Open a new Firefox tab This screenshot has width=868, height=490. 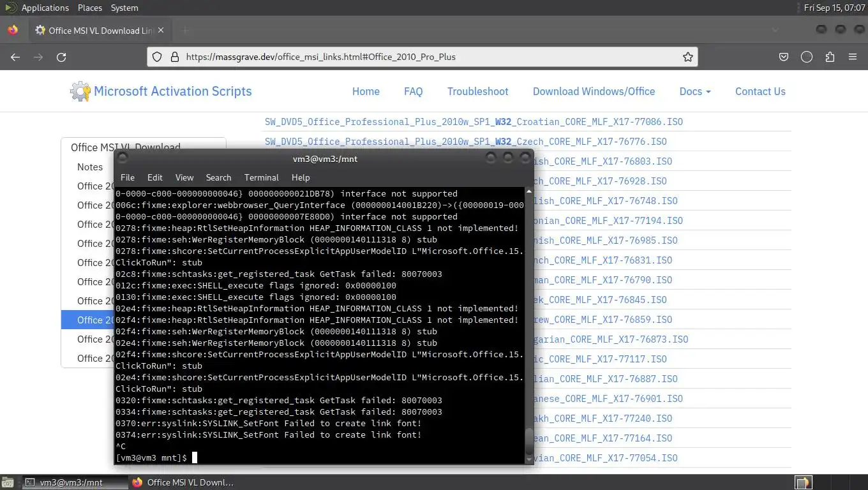185,30
